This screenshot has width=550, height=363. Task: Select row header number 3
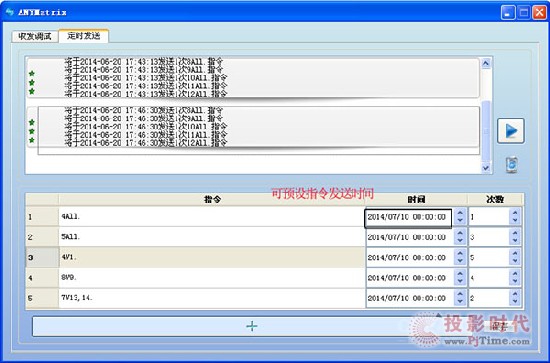click(42, 257)
